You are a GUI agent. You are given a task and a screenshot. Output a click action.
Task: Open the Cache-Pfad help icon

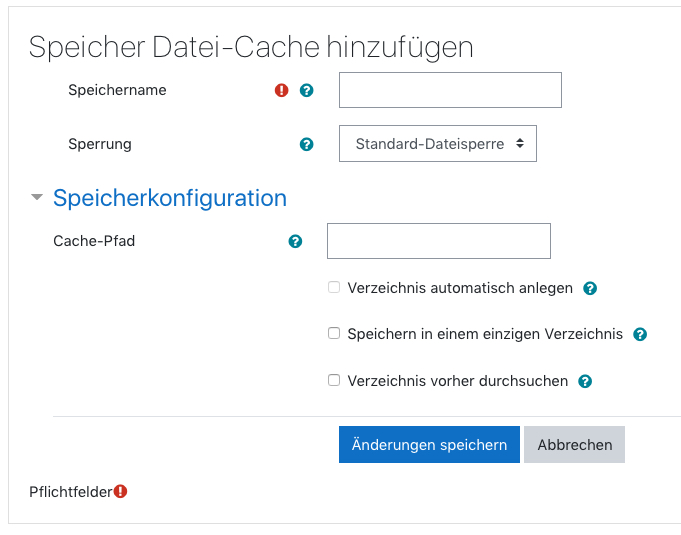pos(295,241)
